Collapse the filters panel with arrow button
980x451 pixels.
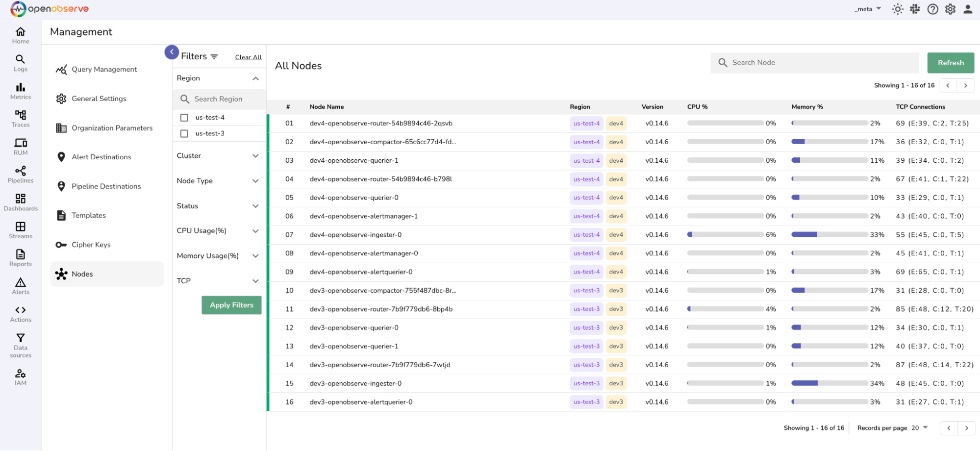[172, 52]
